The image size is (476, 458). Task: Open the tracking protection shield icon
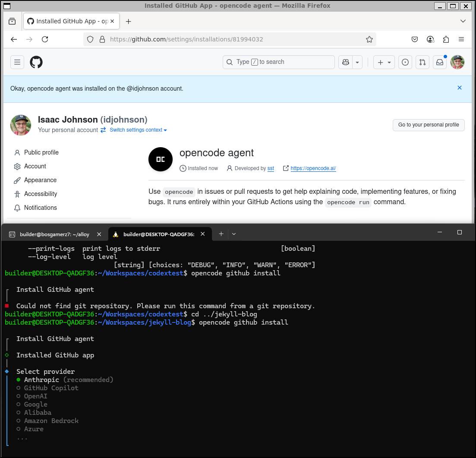(90, 39)
